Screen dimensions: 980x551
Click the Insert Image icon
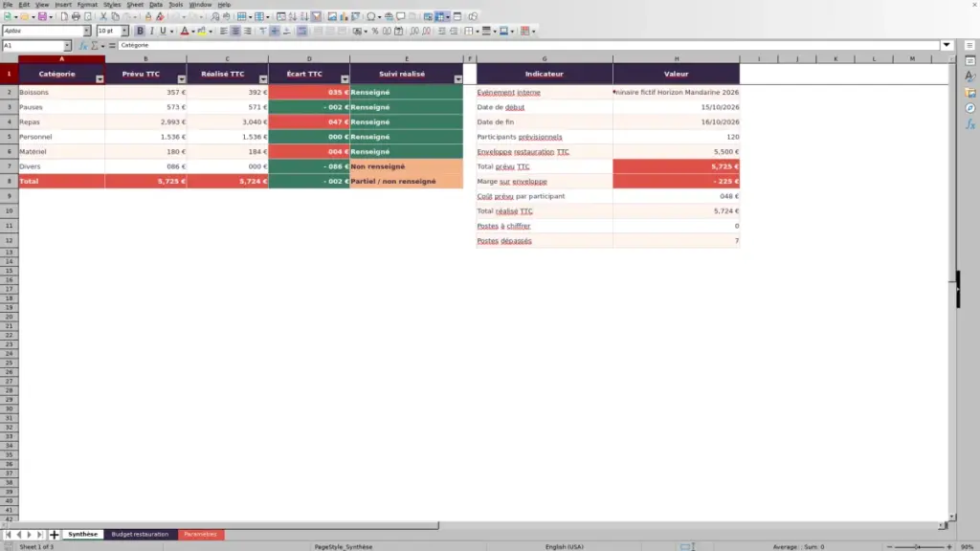pyautogui.click(x=332, y=17)
